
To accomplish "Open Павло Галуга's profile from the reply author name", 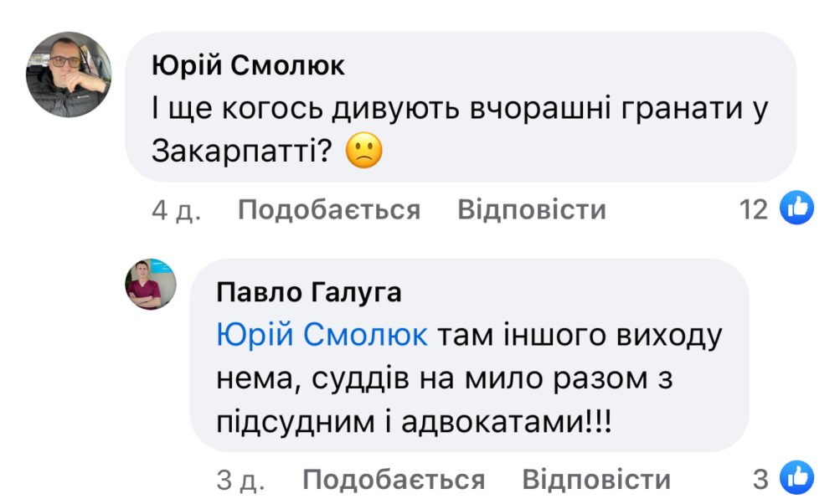I will pyautogui.click(x=308, y=293).
